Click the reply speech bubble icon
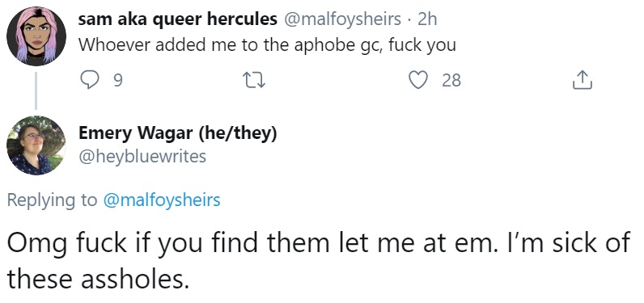Screen dimensions: 644x303 87,80
